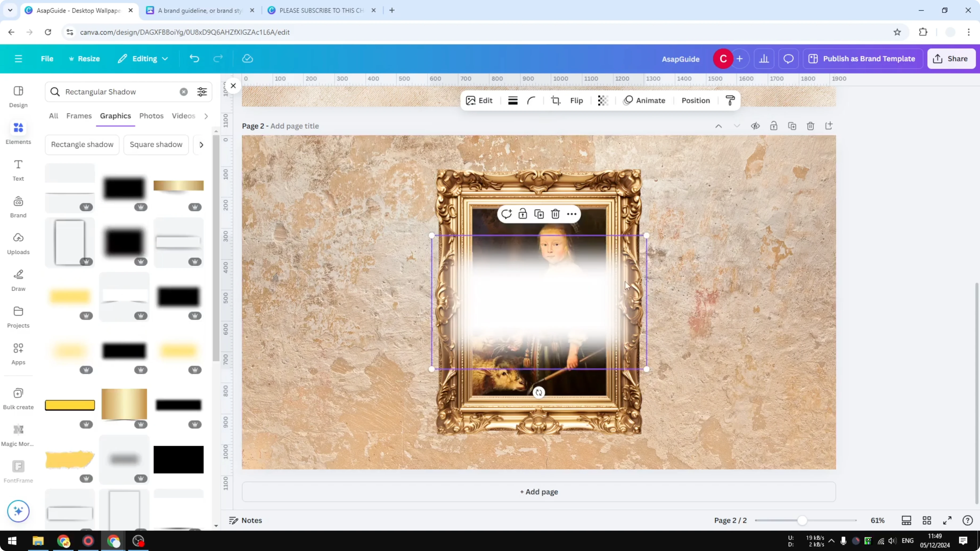Select the Crop tool in floating toolbar

click(556, 100)
